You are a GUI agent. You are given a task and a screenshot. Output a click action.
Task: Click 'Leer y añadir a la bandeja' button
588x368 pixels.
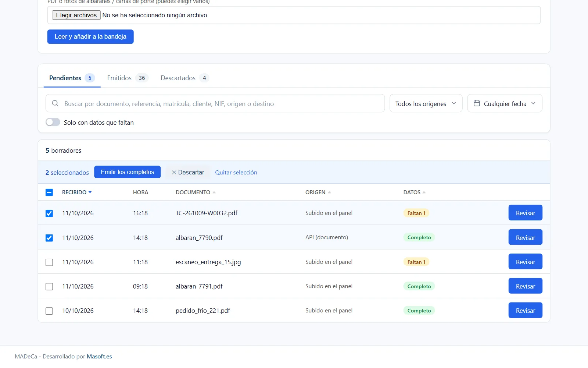tap(90, 36)
